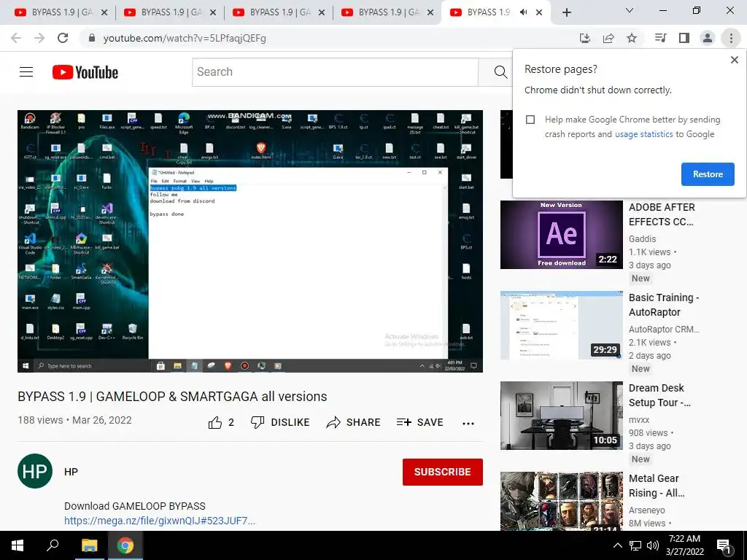Image resolution: width=747 pixels, height=560 pixels.
Task: Enable sending crash reports checkbox
Action: (x=530, y=120)
